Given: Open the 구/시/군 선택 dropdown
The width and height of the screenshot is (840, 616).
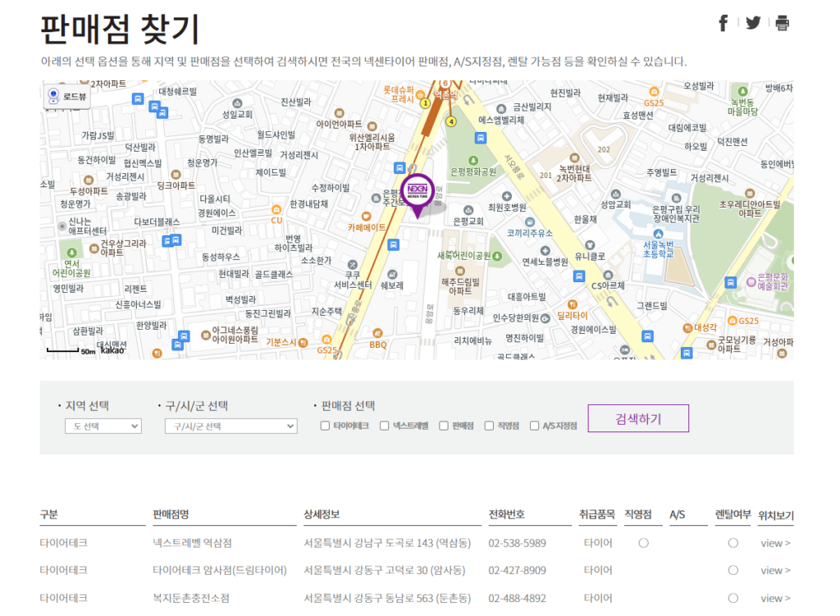Looking at the screenshot, I should 231,426.
